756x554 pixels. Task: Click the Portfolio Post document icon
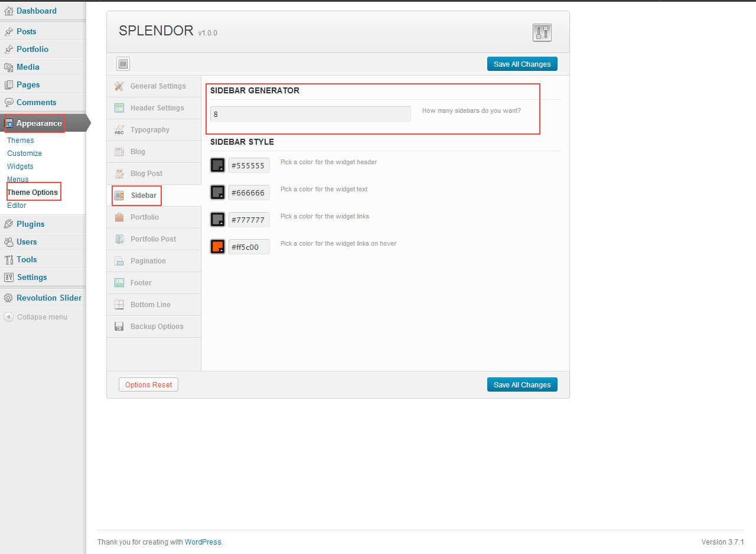click(119, 239)
